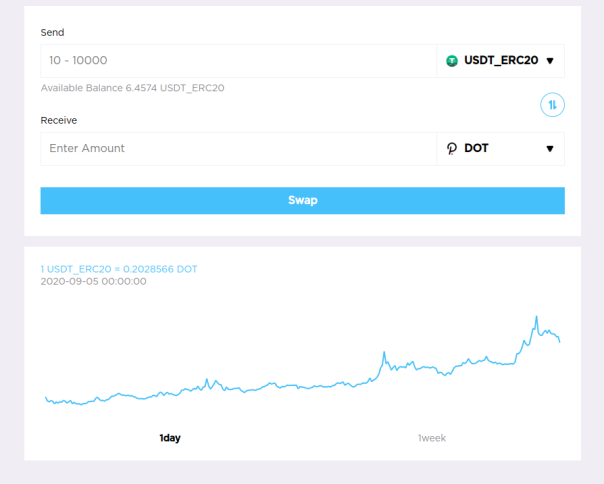Expand the USDT_ERC20 dropdown arrow

550,61
